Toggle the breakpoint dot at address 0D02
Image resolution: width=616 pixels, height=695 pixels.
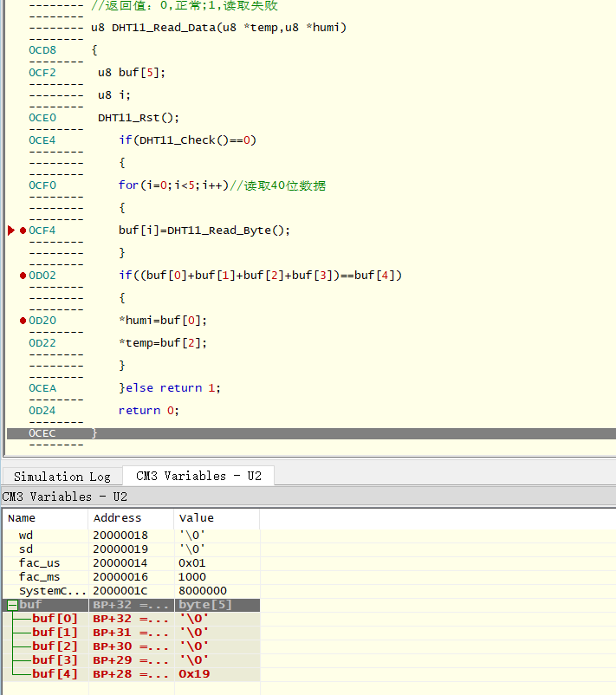point(23,276)
